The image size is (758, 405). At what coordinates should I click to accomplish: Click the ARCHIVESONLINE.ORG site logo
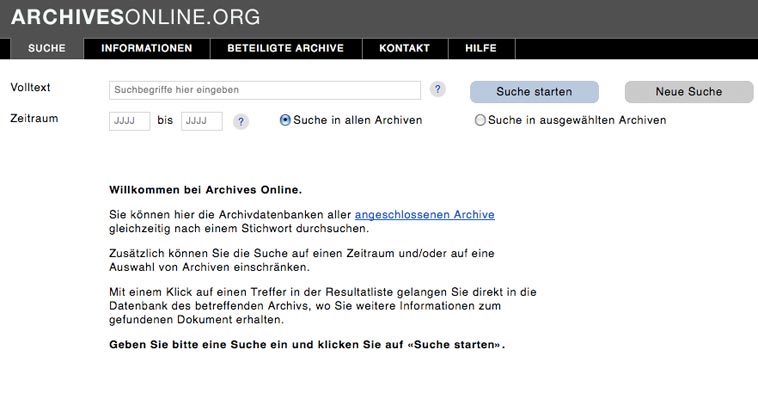tap(135, 17)
